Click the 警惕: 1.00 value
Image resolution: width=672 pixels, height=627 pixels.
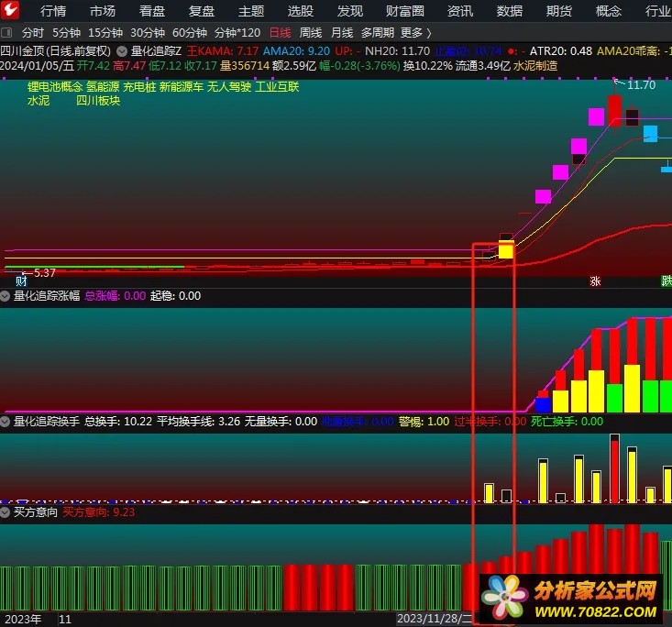[424, 422]
